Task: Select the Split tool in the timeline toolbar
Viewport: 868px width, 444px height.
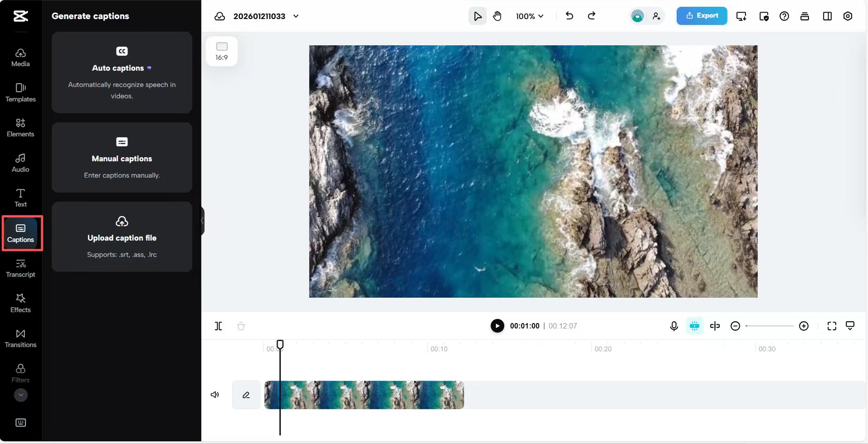Action: (x=218, y=326)
